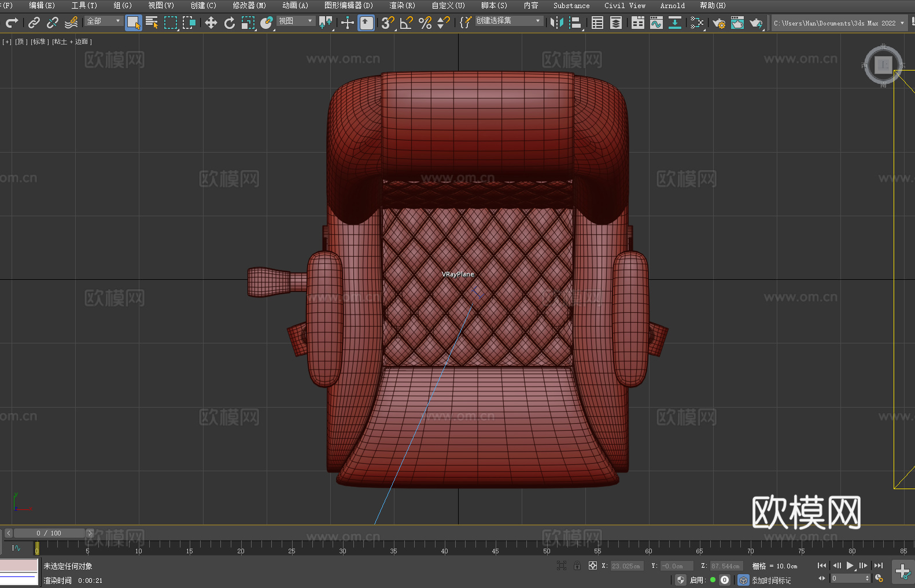The height and width of the screenshot is (588, 915).
Task: Open the 帮助(H) menu
Action: 713,5
